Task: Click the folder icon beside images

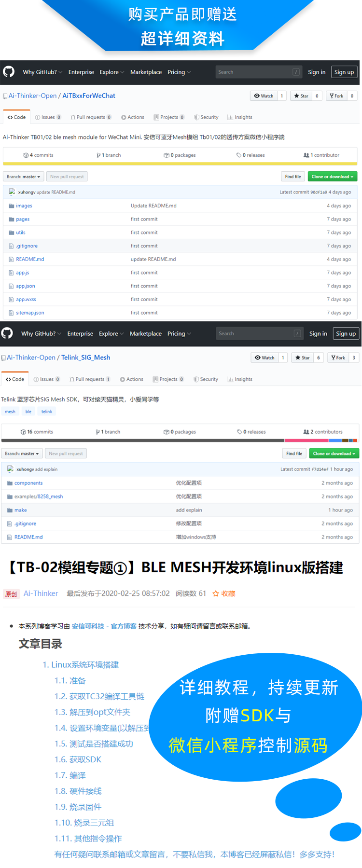Action: [x=11, y=206]
